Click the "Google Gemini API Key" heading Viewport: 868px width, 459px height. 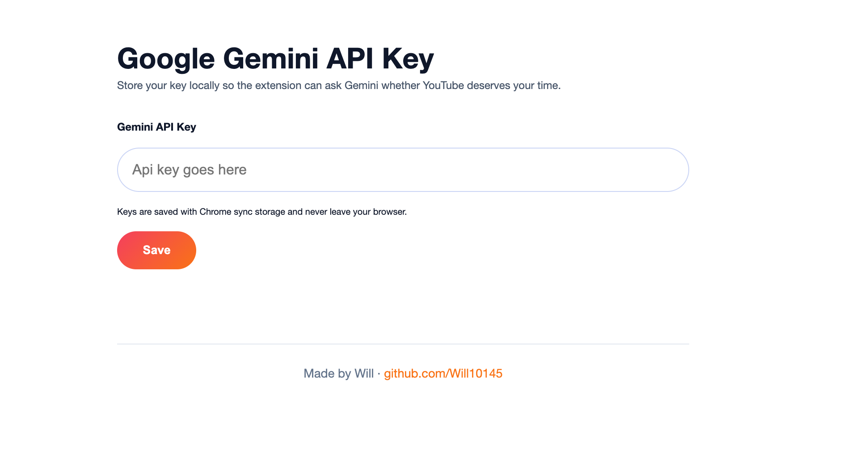tap(275, 59)
